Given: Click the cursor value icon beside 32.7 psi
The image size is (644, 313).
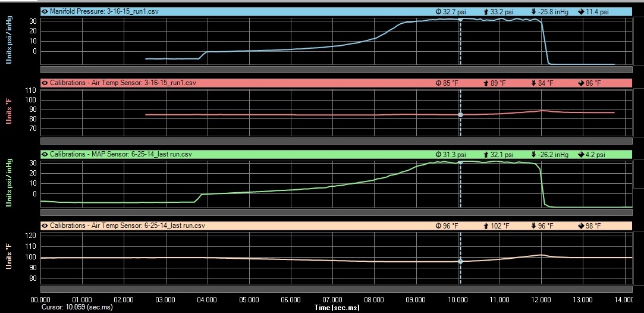Looking at the screenshot, I should tap(438, 11).
